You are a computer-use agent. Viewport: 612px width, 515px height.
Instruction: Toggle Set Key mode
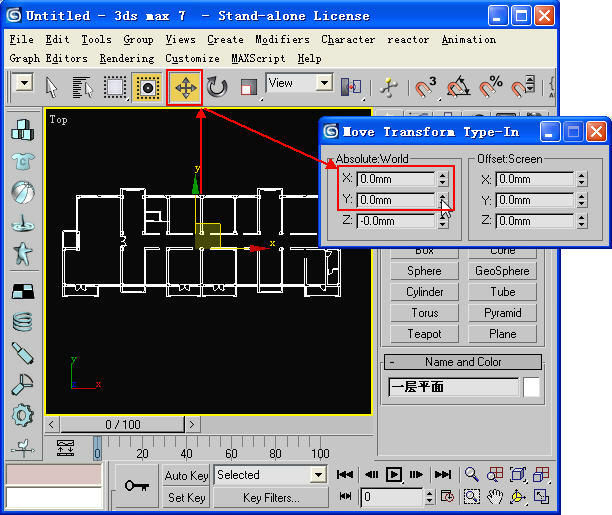click(187, 498)
